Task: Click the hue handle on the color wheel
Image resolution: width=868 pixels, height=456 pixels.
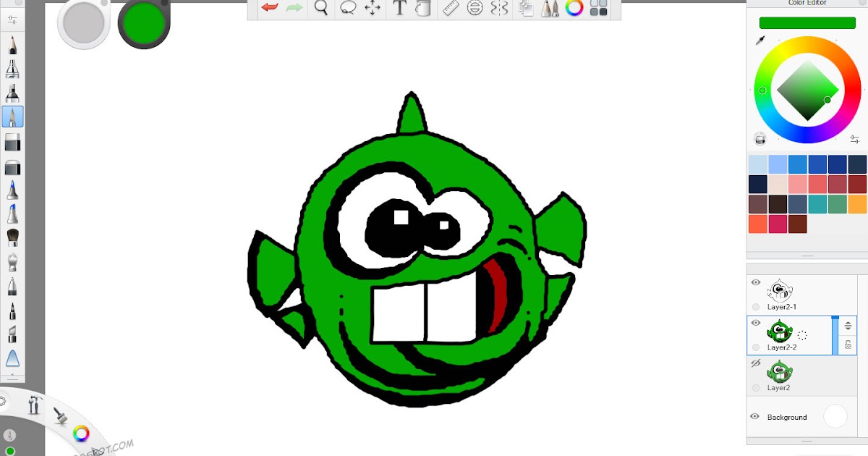Action: (762, 90)
